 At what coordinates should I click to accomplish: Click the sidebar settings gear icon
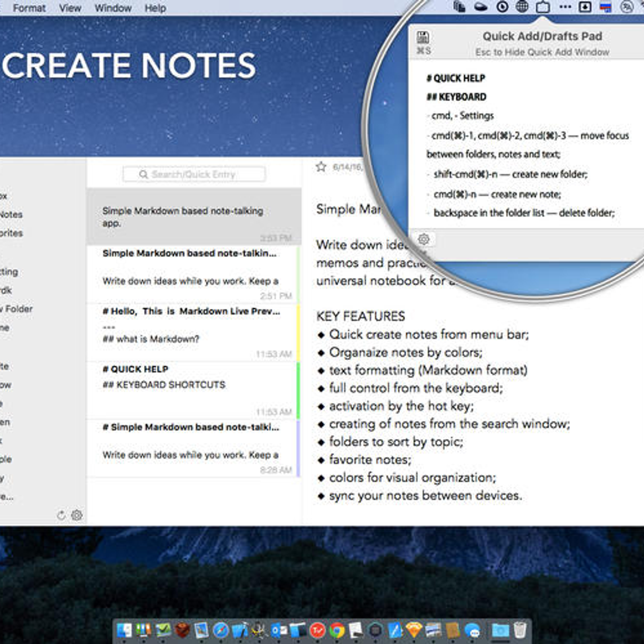76,515
